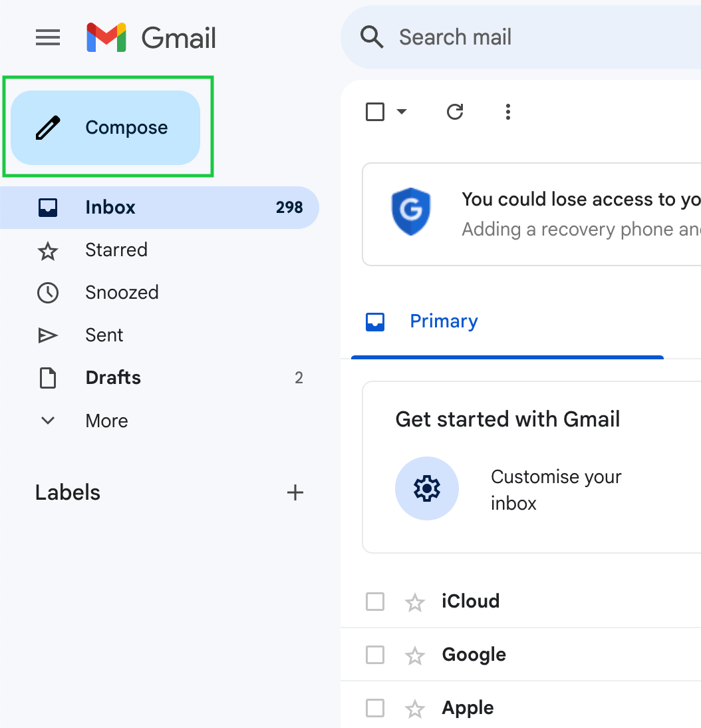Open the three-dot More options menu
Screen dimensions: 701x728
508,112
